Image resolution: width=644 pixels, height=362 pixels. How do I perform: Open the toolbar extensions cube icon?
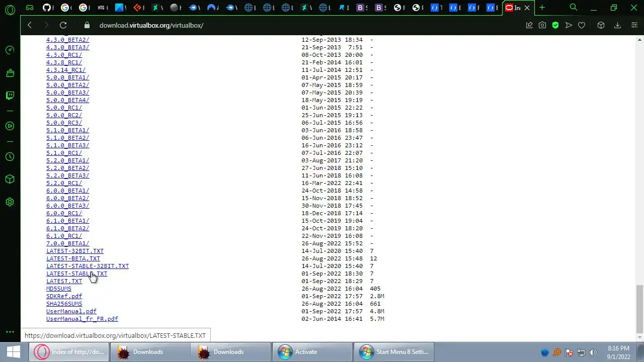tap(601, 25)
